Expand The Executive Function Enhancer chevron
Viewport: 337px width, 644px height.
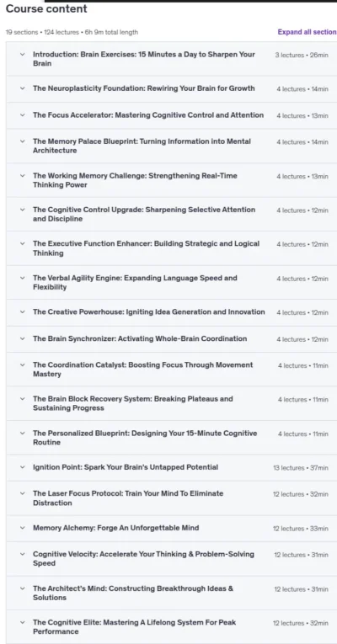(23, 243)
